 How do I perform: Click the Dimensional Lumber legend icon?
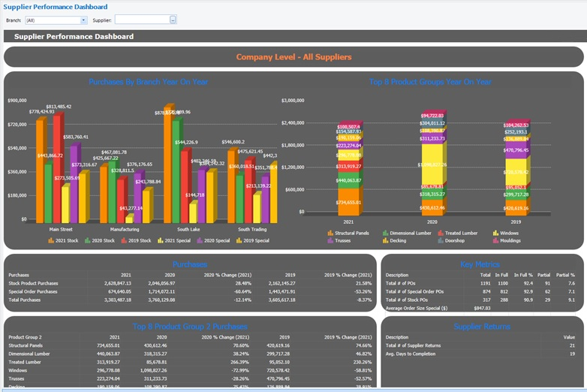click(385, 233)
